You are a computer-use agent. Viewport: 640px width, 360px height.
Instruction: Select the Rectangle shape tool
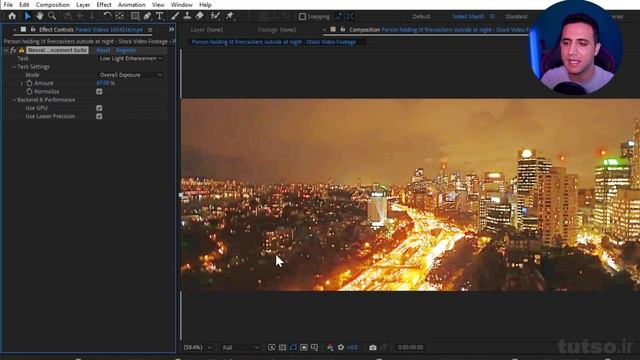point(135,16)
